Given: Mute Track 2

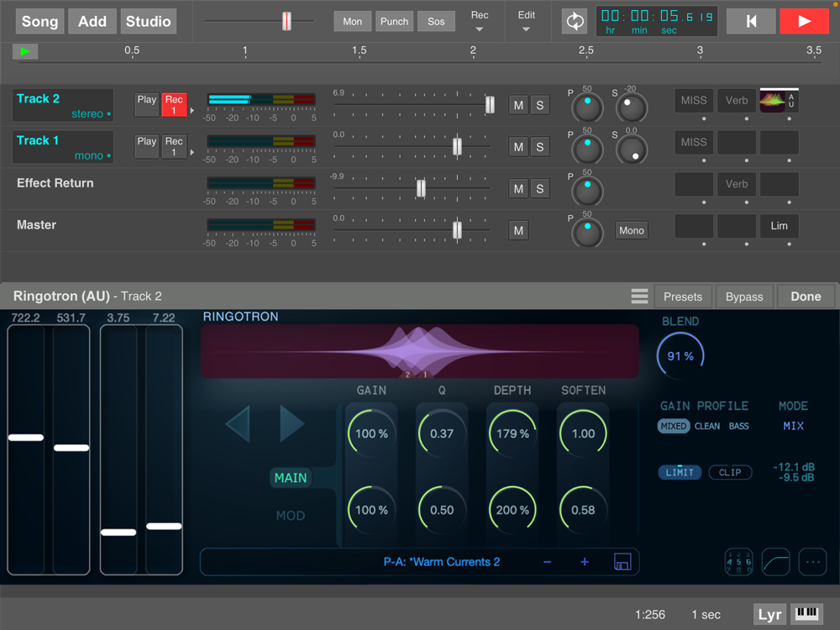Looking at the screenshot, I should pos(518,105).
